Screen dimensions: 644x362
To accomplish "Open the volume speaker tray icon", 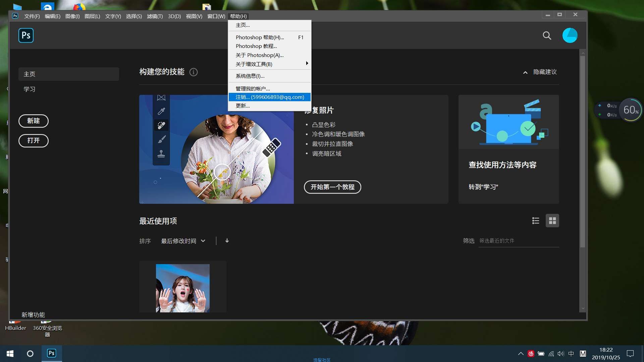I will (x=561, y=354).
